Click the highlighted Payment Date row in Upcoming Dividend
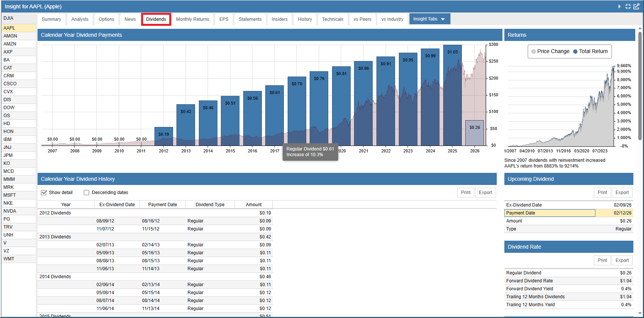Viewport: 644px width, 318px height. click(568, 213)
